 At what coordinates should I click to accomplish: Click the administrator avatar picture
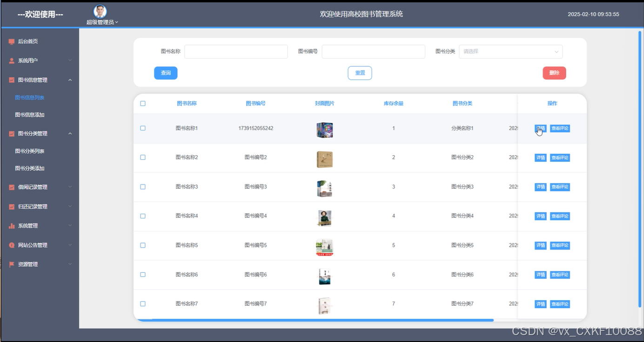(x=100, y=11)
